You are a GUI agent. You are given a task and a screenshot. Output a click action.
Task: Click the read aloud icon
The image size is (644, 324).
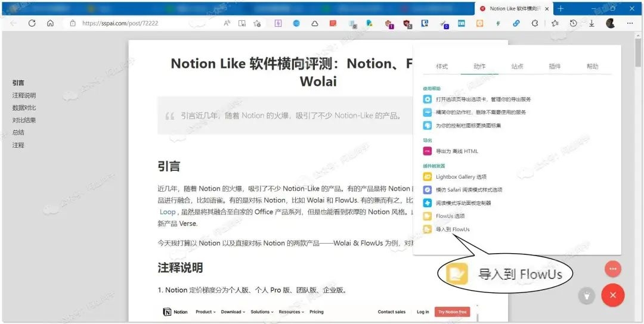coord(227,23)
